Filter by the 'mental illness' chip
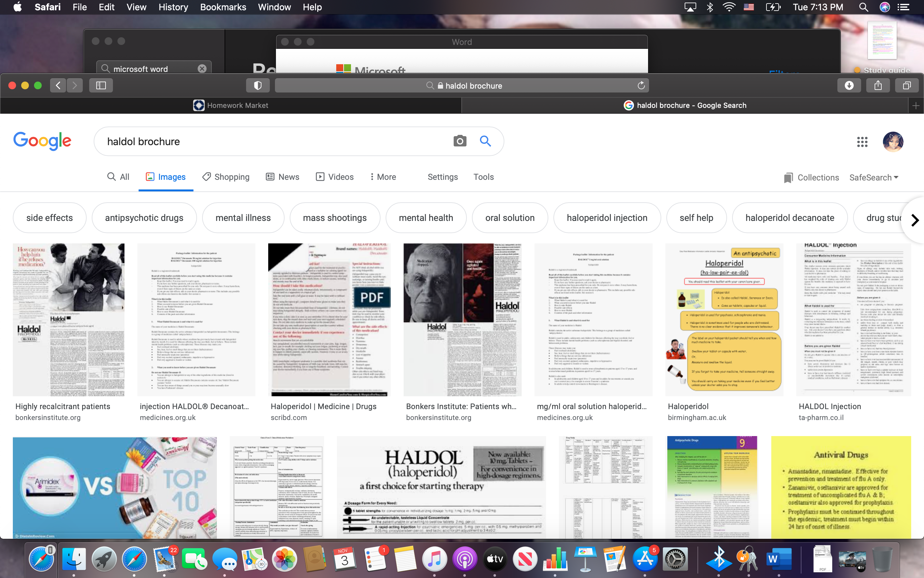The width and height of the screenshot is (924, 578). (x=243, y=218)
